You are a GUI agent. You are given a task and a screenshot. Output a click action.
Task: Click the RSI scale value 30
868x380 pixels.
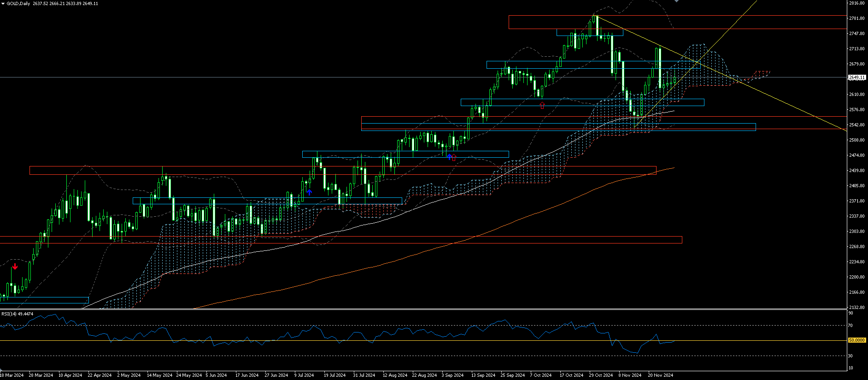coord(851,356)
